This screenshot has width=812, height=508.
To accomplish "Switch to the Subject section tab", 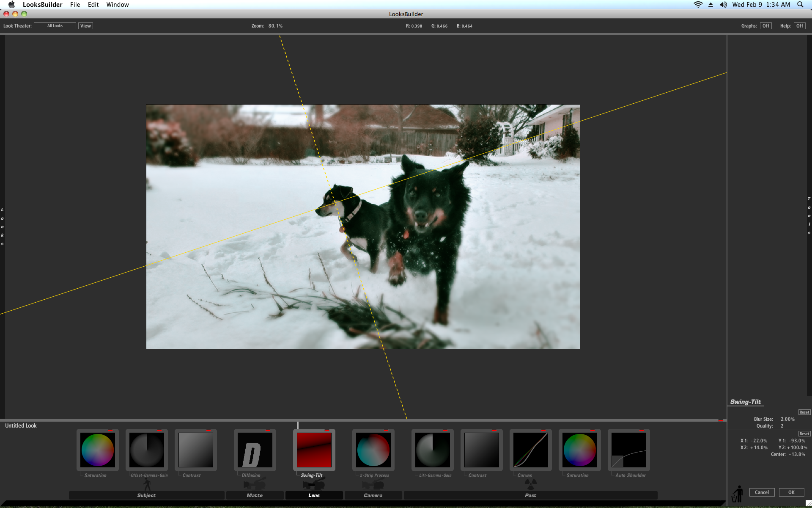I will click(146, 495).
